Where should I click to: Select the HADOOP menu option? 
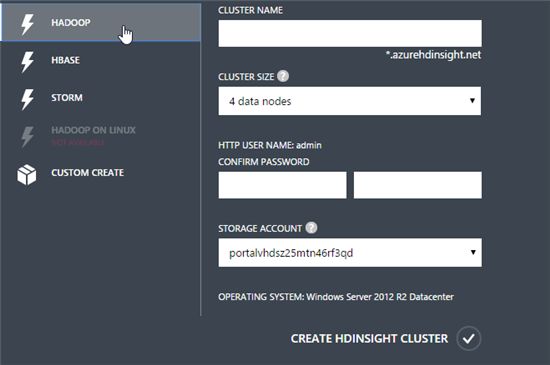click(101, 23)
